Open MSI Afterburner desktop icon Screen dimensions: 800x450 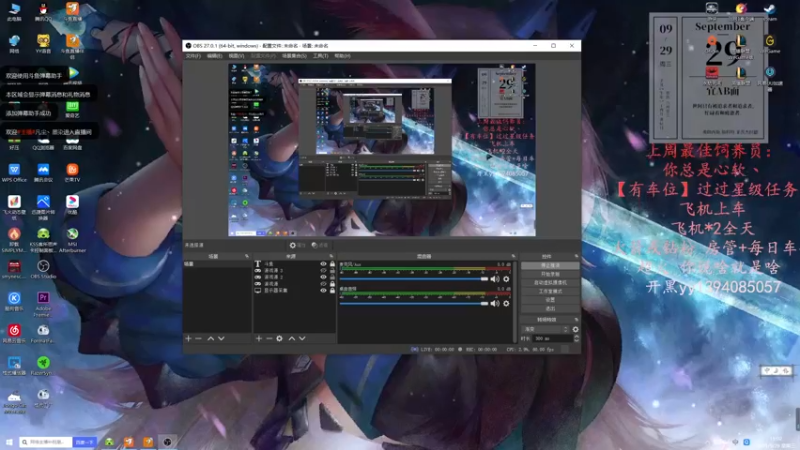coord(72,240)
